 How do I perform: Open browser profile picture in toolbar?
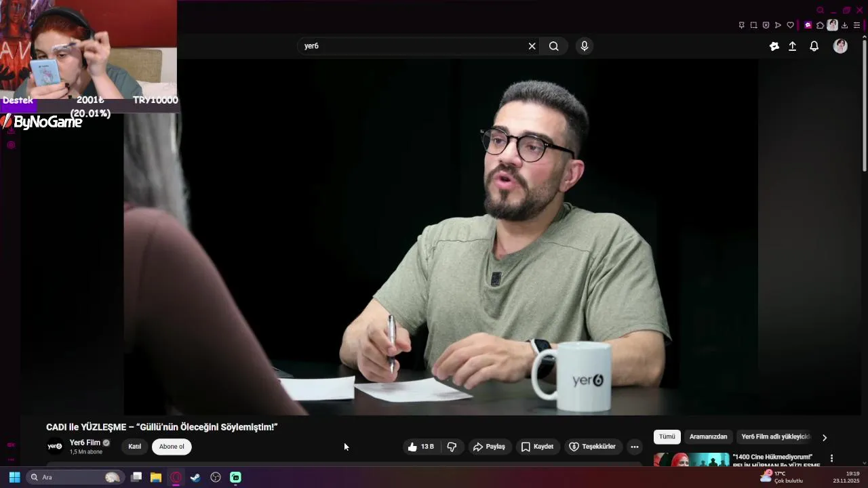[x=832, y=25]
